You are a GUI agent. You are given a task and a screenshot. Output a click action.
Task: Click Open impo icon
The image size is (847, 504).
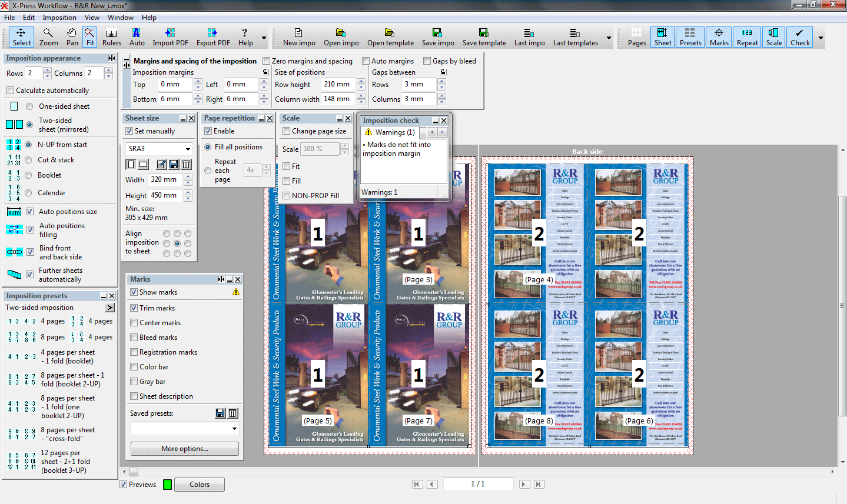[x=341, y=37]
